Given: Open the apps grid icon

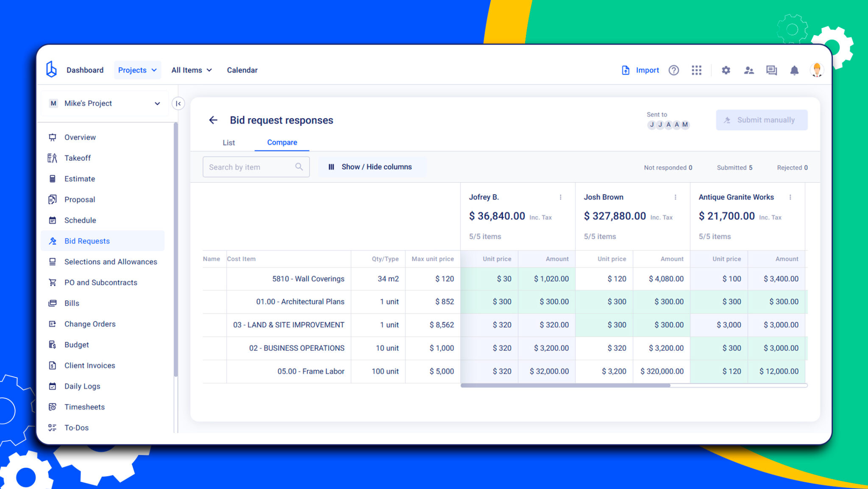Looking at the screenshot, I should pos(696,70).
